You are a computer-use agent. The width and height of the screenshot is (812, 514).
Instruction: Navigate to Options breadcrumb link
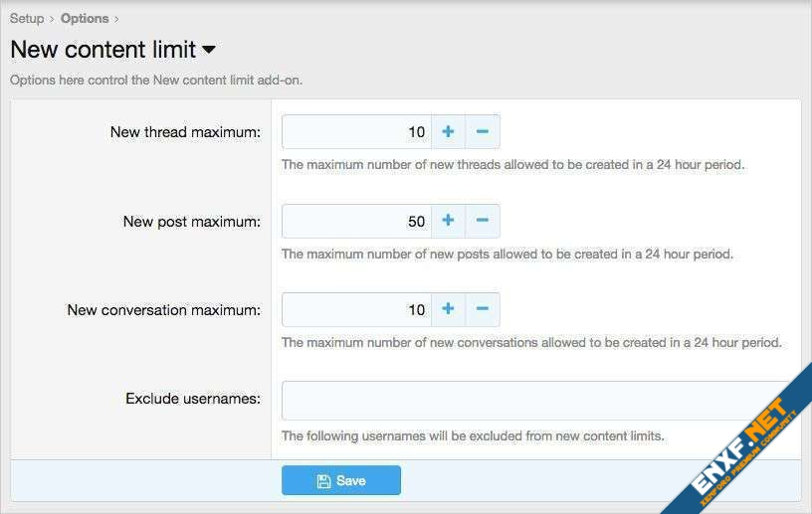(x=85, y=18)
